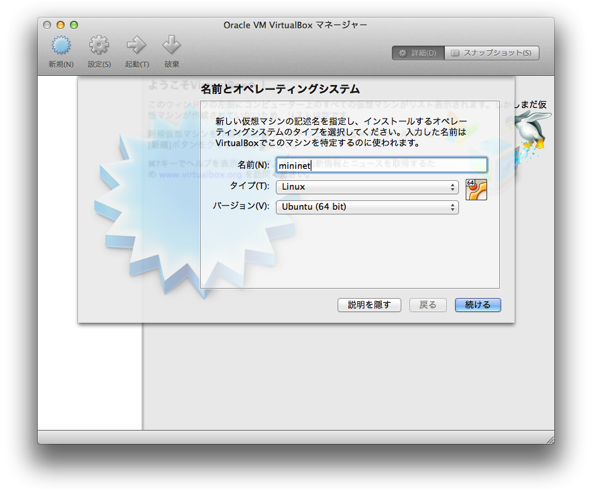
Task: Open 設定(S) settings gear in toolbar
Action: point(98,46)
